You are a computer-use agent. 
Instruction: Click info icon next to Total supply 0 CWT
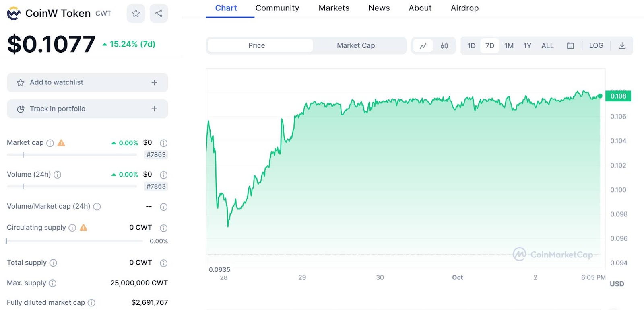(x=163, y=263)
